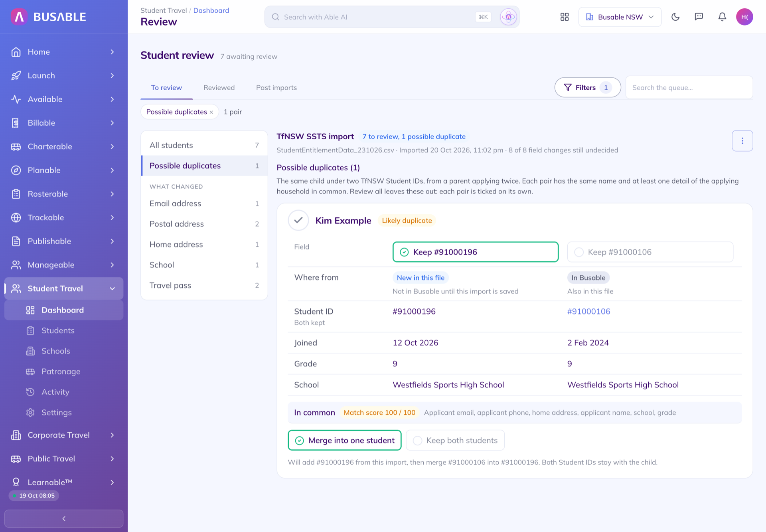766x532 pixels.
Task: Open student #91000106 link
Action: click(588, 311)
